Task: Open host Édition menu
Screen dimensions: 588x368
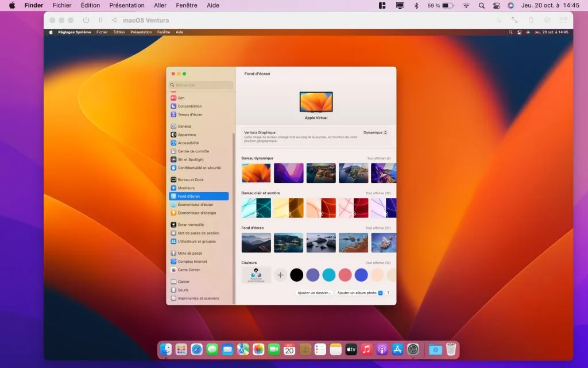Action: (90, 5)
